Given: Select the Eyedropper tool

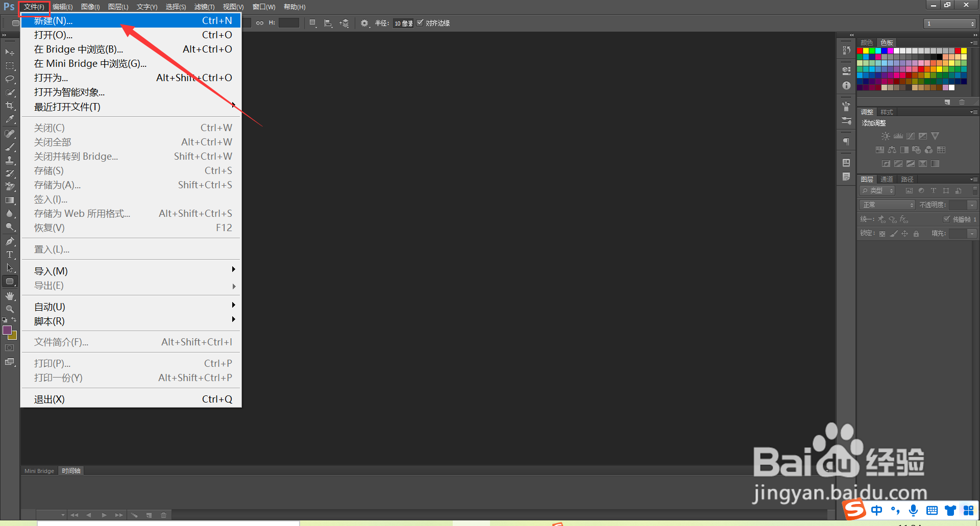Looking at the screenshot, I should click(10, 119).
